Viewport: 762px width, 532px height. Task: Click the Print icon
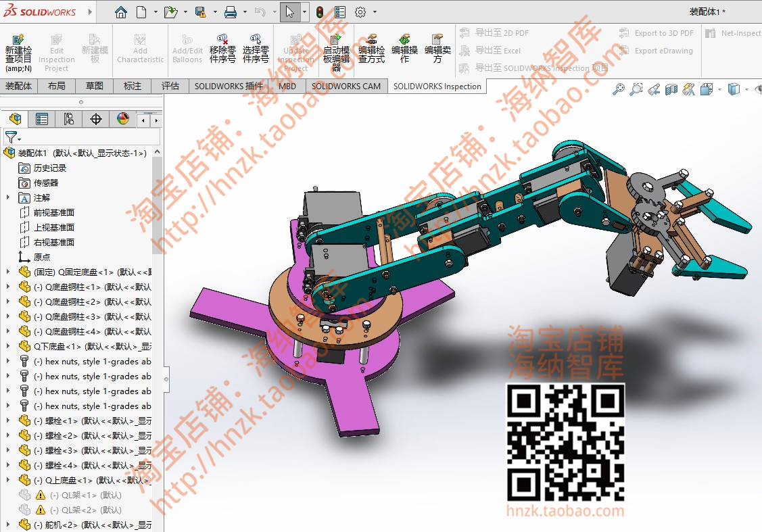231,12
